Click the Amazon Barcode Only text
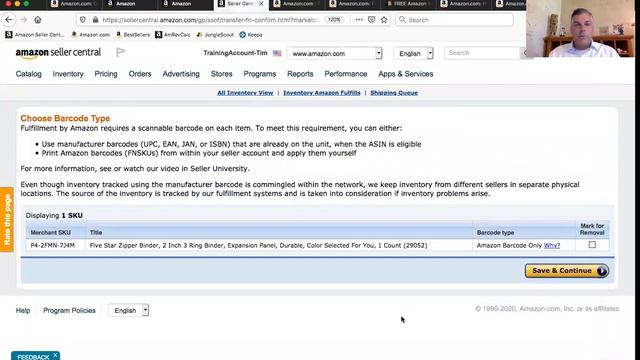Viewport: 640px width, 360px height. (509, 245)
